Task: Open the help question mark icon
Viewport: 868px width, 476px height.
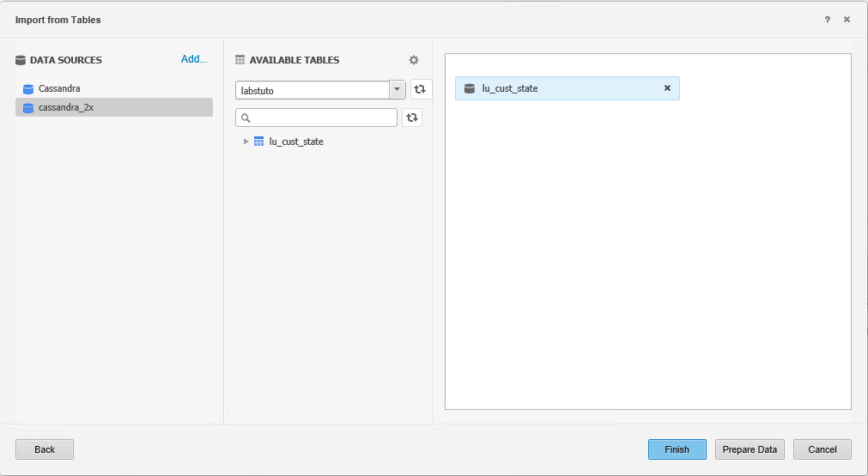Action: pos(828,20)
